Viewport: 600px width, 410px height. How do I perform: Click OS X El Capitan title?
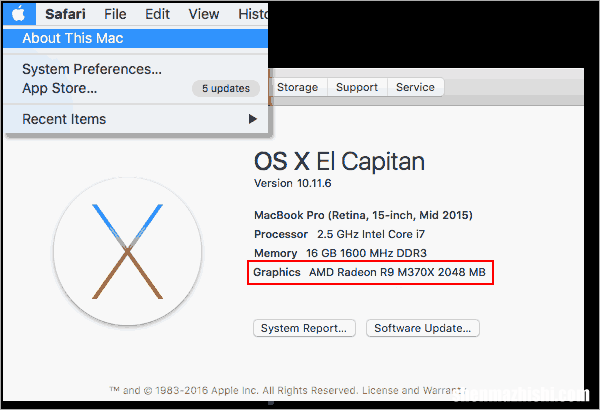pos(339,161)
